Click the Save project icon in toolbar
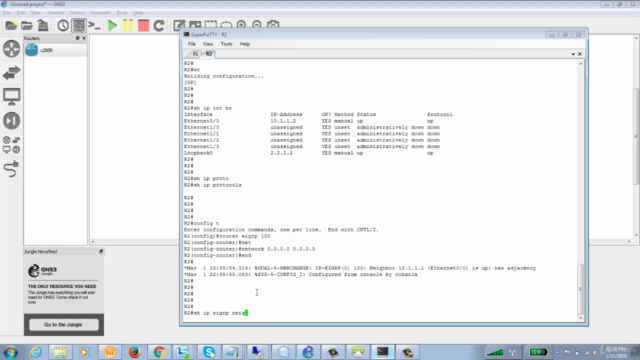Image resolution: width=640 pixels, height=360 pixels. [x=43, y=26]
